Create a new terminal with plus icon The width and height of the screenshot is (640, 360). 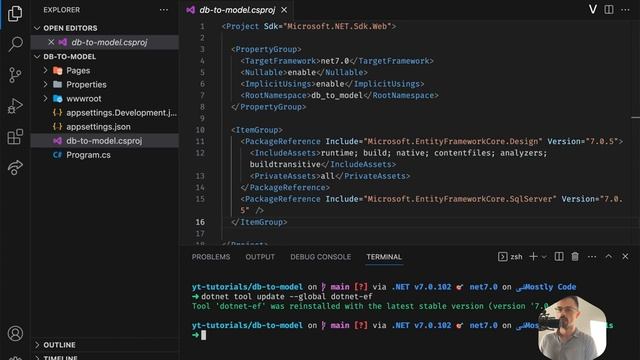click(x=533, y=256)
